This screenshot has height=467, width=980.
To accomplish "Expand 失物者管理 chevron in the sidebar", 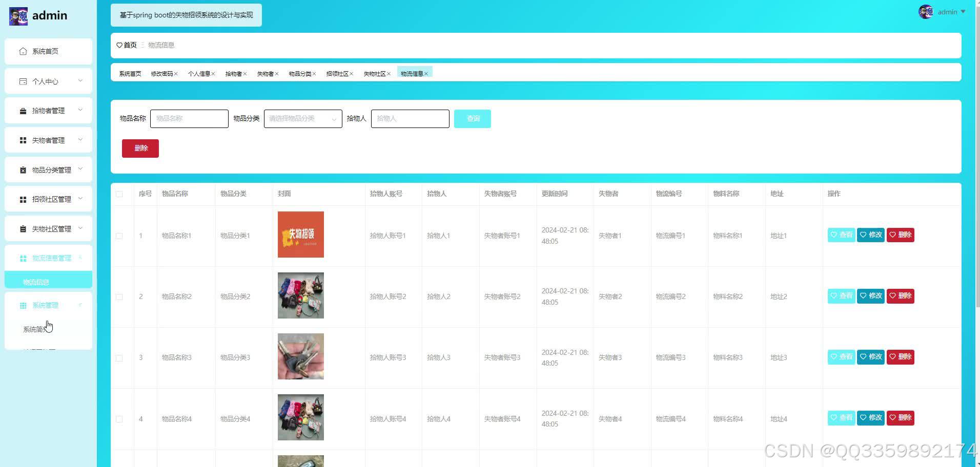I will coord(80,140).
